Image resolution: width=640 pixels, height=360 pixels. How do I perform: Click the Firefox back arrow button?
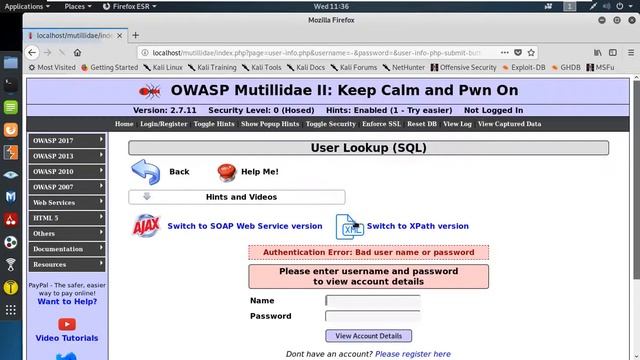point(32,53)
